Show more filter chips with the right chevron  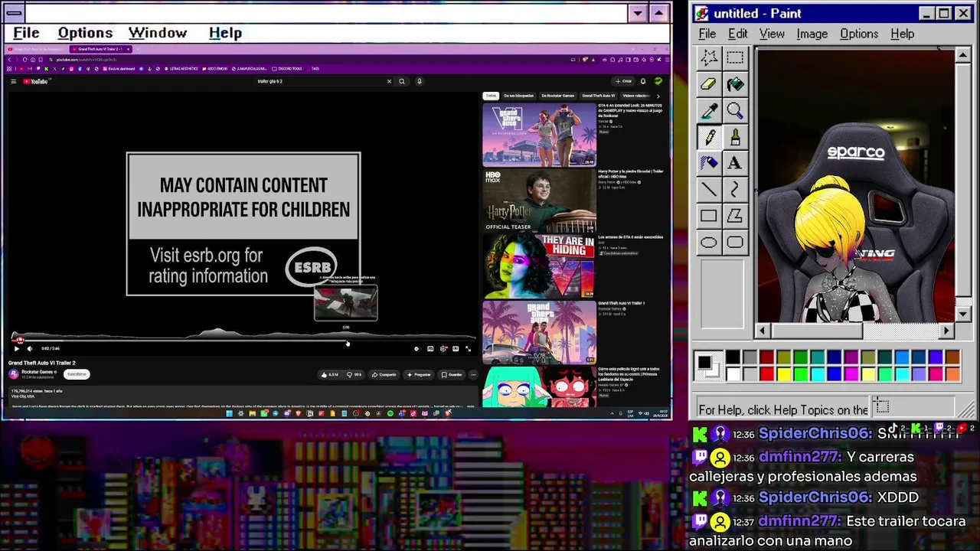[658, 96]
